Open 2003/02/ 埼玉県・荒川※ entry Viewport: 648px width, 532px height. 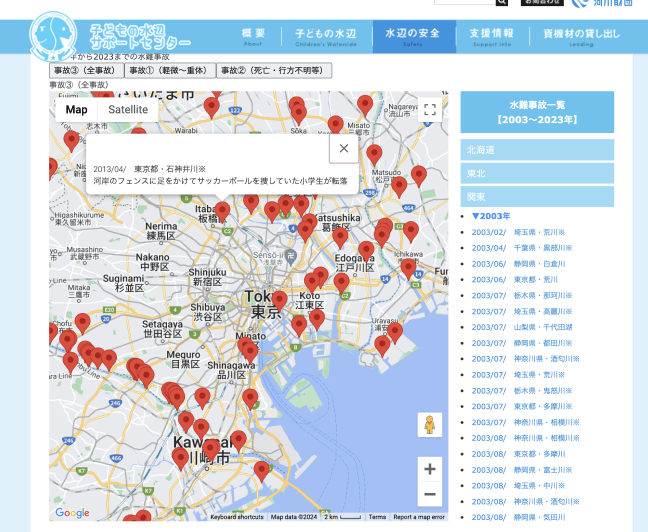[x=518, y=232]
